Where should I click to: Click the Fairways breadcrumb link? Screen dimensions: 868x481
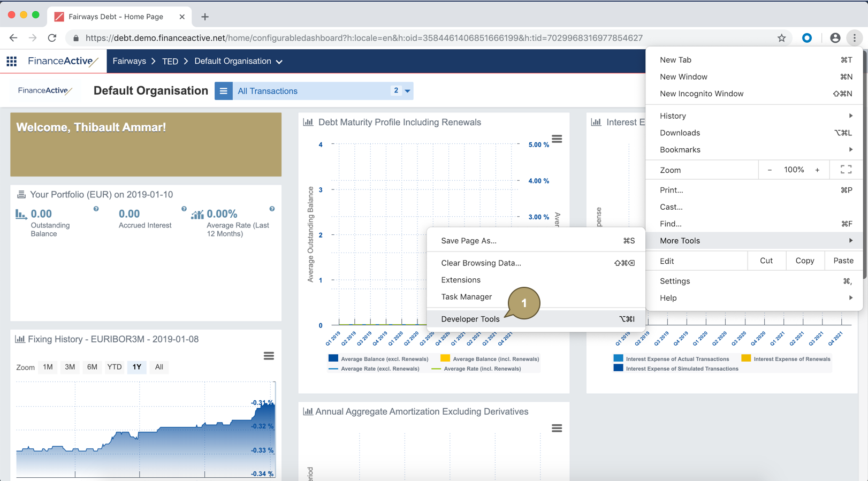(129, 61)
